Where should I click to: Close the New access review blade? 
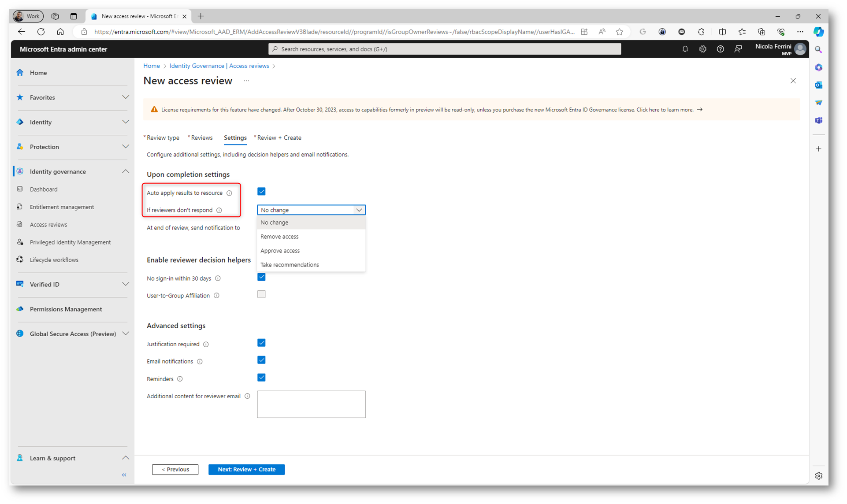[x=793, y=81]
